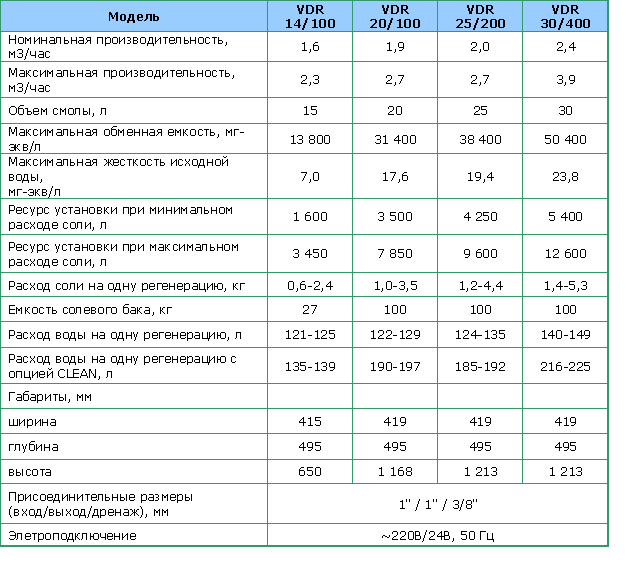Click the hardness value '19,4'

(x=480, y=176)
